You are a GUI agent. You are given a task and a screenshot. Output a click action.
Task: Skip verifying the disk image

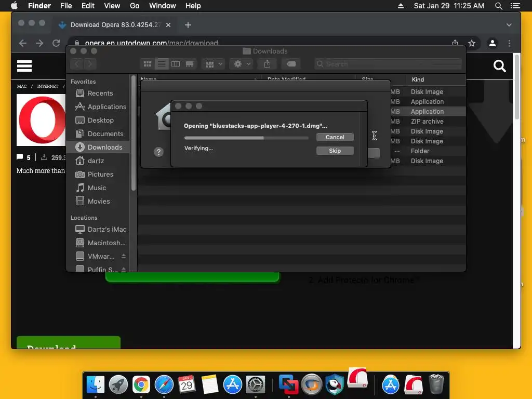[335, 151]
